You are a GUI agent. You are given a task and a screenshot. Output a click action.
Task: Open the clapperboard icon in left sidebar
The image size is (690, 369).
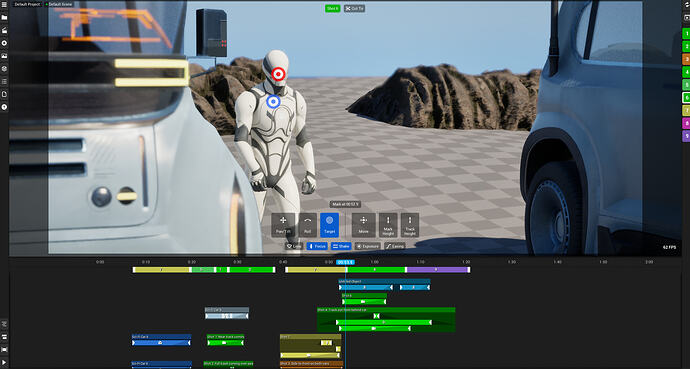tap(4, 30)
